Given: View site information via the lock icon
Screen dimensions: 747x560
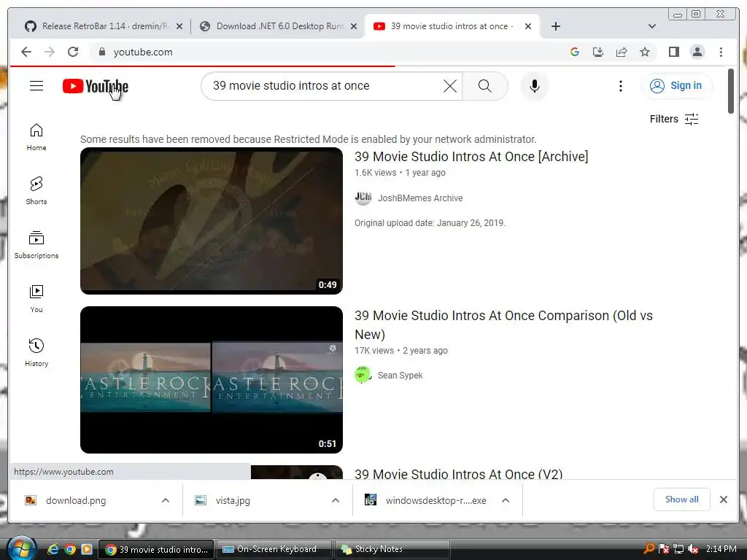Looking at the screenshot, I should [x=101, y=52].
